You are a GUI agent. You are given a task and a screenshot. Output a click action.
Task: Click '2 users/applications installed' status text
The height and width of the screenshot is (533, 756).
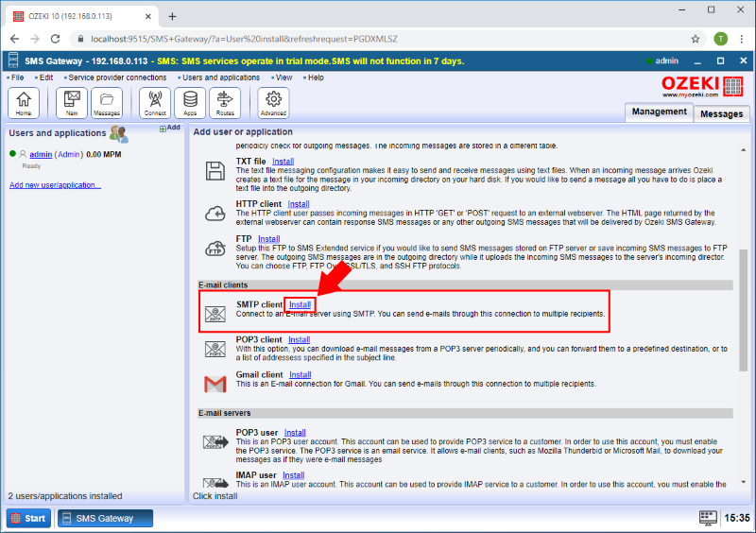tap(65, 496)
